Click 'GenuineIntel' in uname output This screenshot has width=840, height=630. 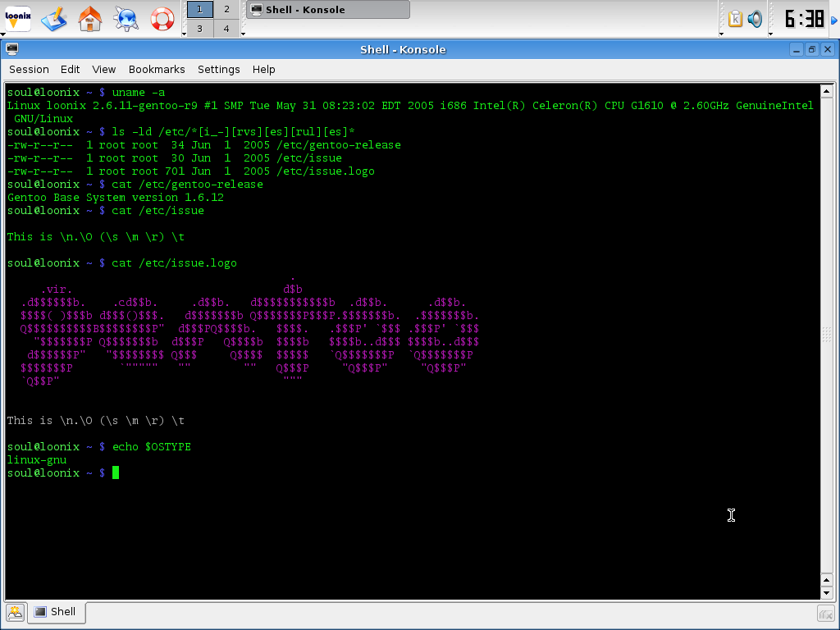[x=774, y=106]
